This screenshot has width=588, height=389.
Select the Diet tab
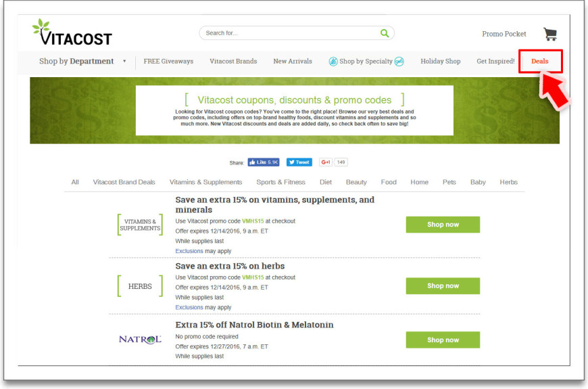point(326,182)
